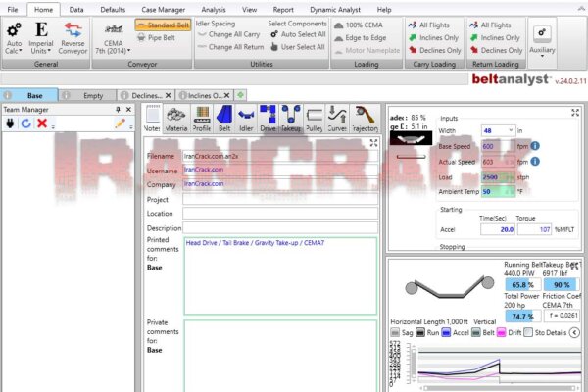588x392 pixels.
Task: Open the Auto Calc tool
Action: click(x=14, y=38)
